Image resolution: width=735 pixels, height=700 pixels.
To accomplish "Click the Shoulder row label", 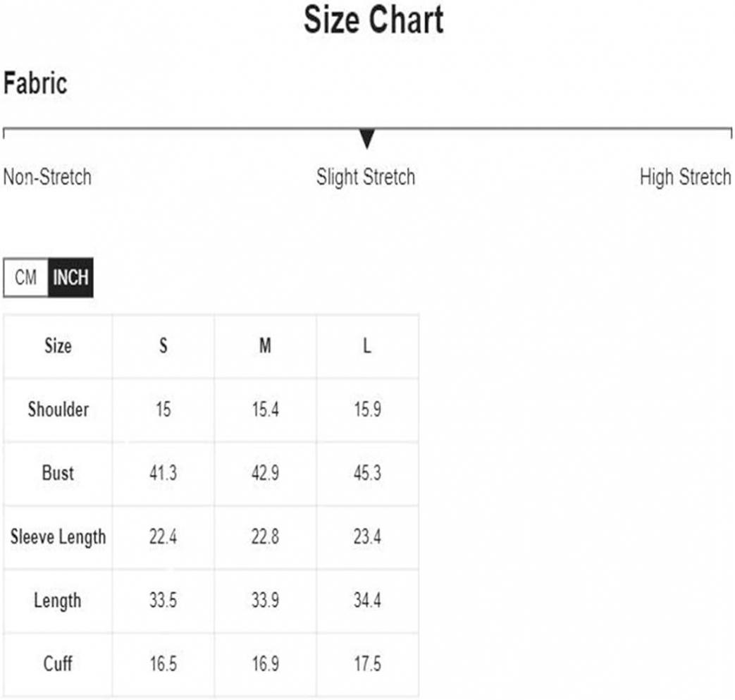I will coord(58,410).
